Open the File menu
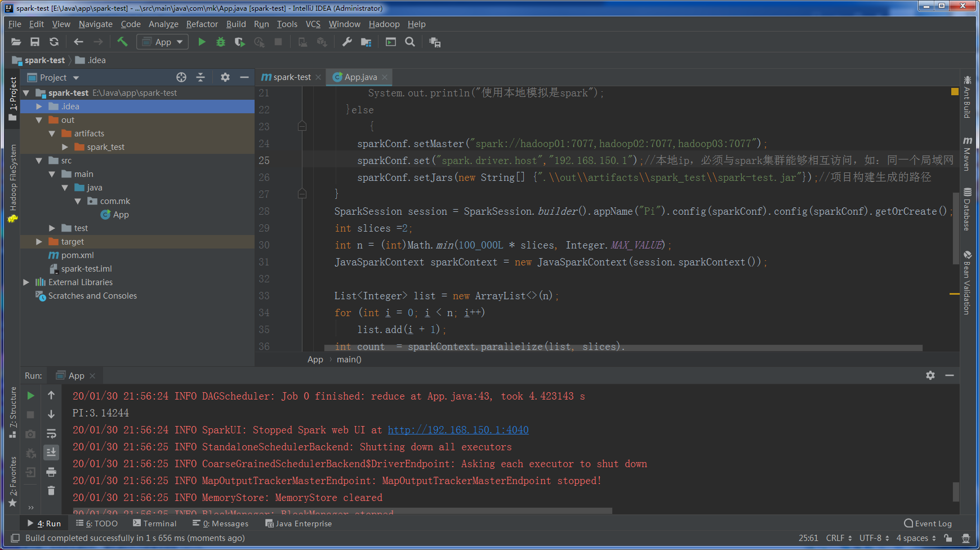This screenshot has width=980, height=550. point(15,24)
